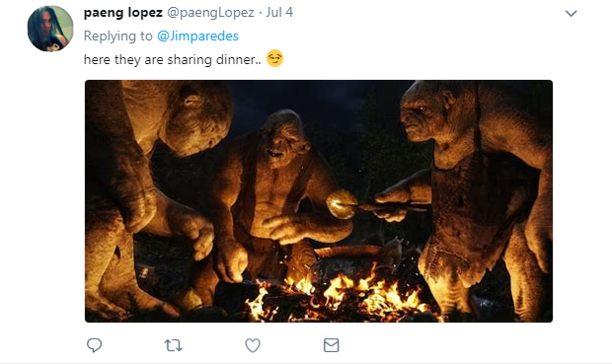Go to the @Jimparedes profile link

click(x=197, y=36)
